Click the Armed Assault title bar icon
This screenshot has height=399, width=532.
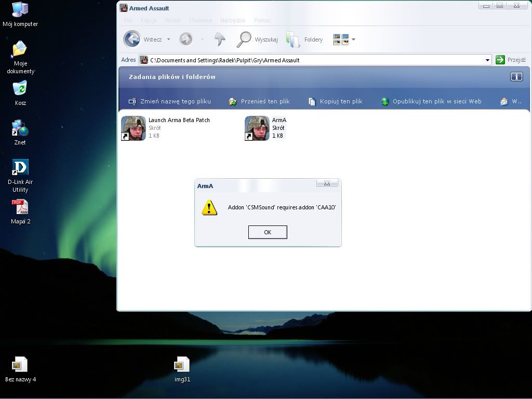[124, 8]
